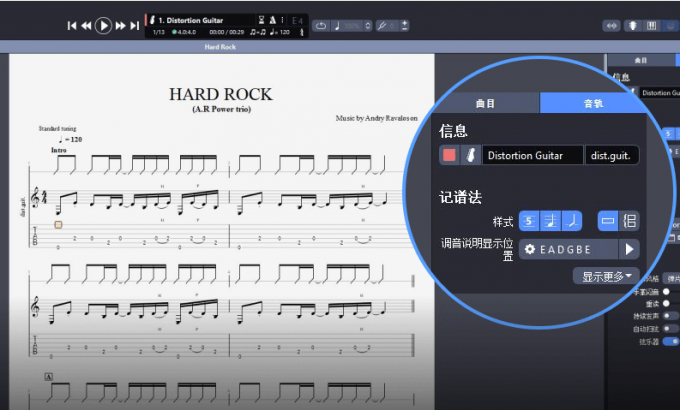
Task: Toggle the 弦乐器 switch off
Action: 671,342
